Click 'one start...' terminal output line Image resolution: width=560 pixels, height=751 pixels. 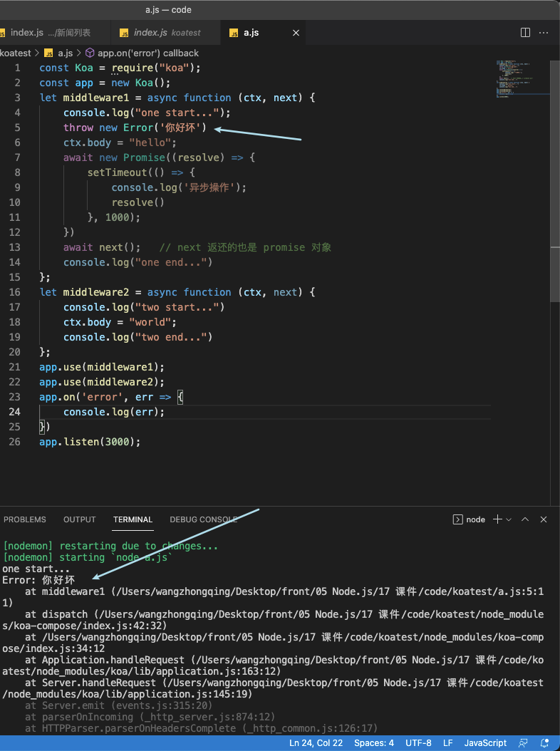pos(36,569)
